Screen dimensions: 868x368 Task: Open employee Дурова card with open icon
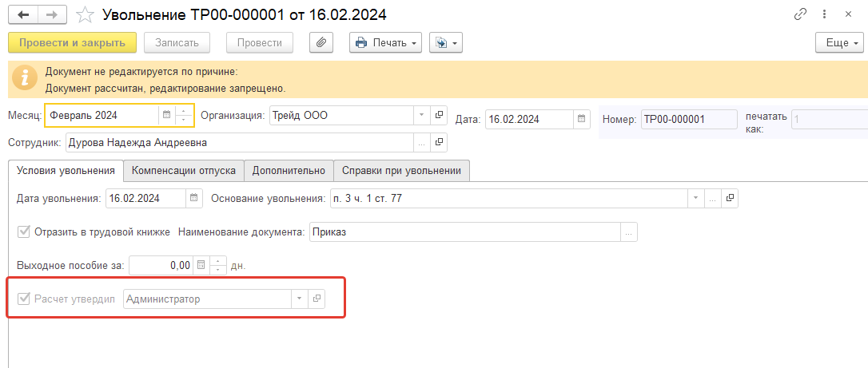(x=439, y=143)
